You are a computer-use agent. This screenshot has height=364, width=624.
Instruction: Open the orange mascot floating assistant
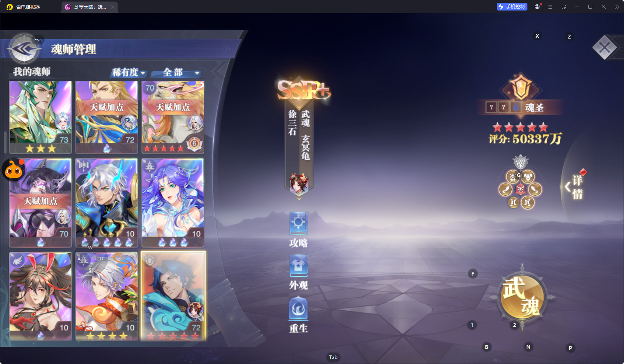pos(14,170)
